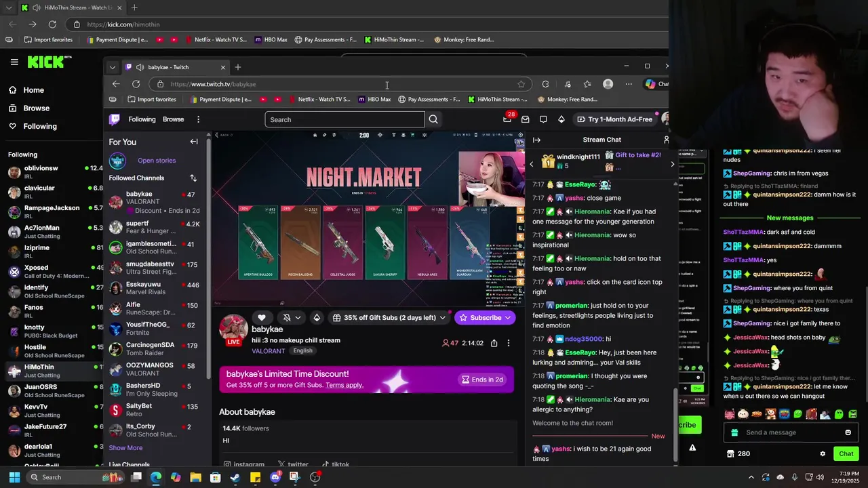The image size is (868, 488).
Task: Collapse the Stream Chat panel arrow
Action: click(536, 140)
